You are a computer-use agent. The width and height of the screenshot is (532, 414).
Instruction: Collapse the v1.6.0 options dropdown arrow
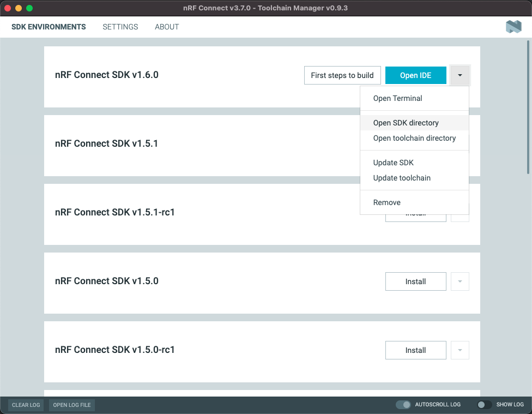[460, 75]
